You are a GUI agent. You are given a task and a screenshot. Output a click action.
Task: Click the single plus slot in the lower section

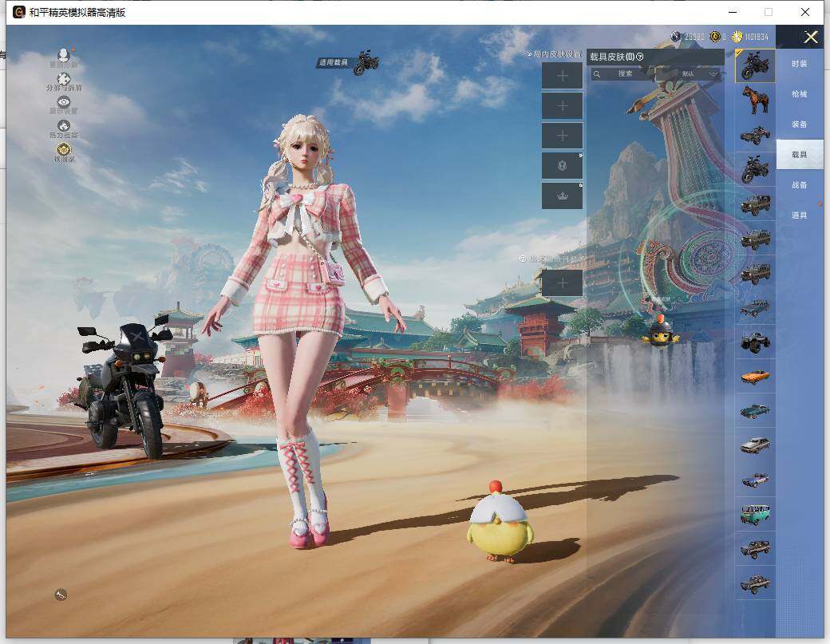pos(562,283)
